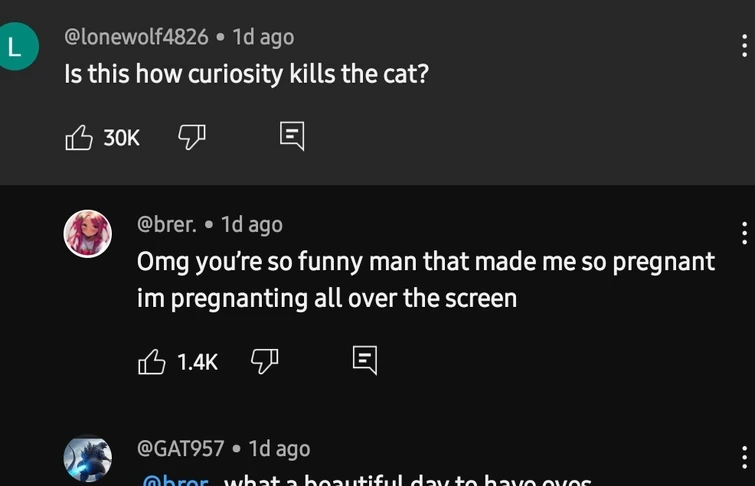Open @lonewolf4826 channel via username
Screen dimensions: 755x486
[136, 37]
